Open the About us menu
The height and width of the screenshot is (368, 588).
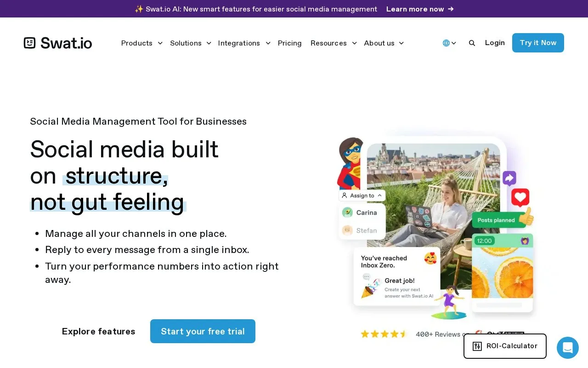point(379,43)
